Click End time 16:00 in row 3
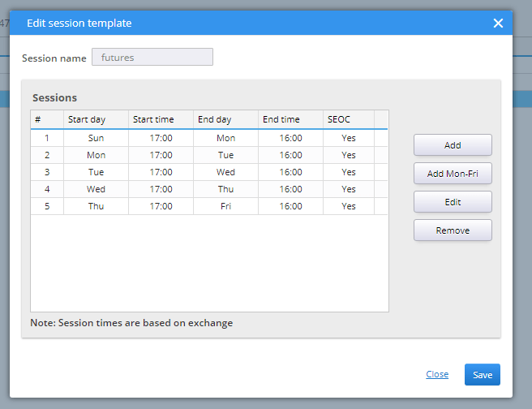532x409 pixels. click(290, 172)
